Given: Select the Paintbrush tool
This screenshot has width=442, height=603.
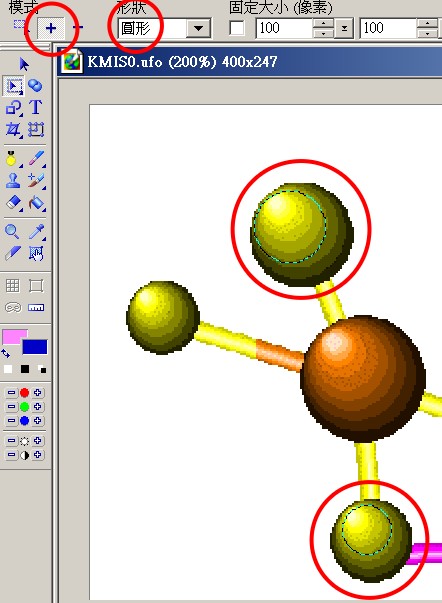Looking at the screenshot, I should (x=36, y=158).
